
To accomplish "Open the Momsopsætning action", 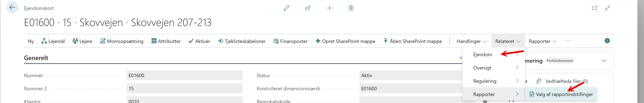I will tap(122, 41).
